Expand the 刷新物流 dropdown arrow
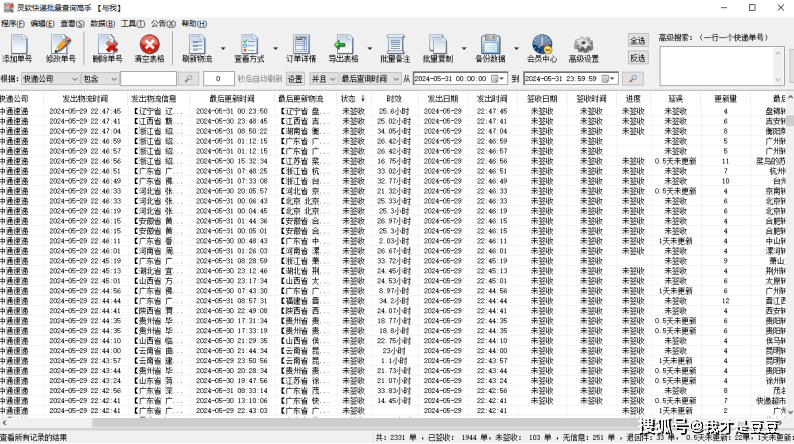Screen dimensions: 794x444 point(223,49)
